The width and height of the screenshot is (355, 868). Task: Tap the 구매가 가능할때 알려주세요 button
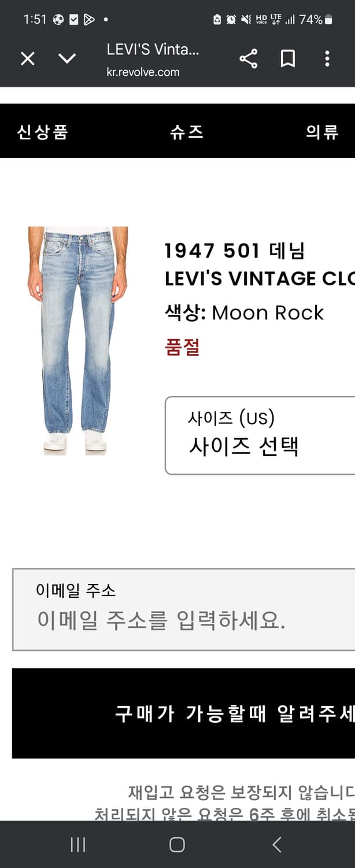click(x=184, y=713)
